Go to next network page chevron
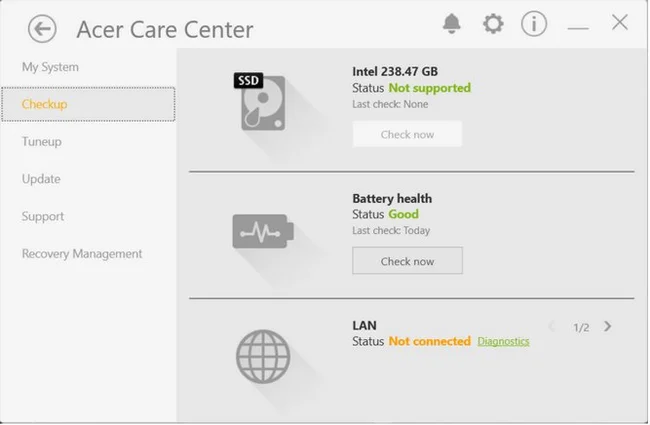The image size is (650, 425). (607, 326)
